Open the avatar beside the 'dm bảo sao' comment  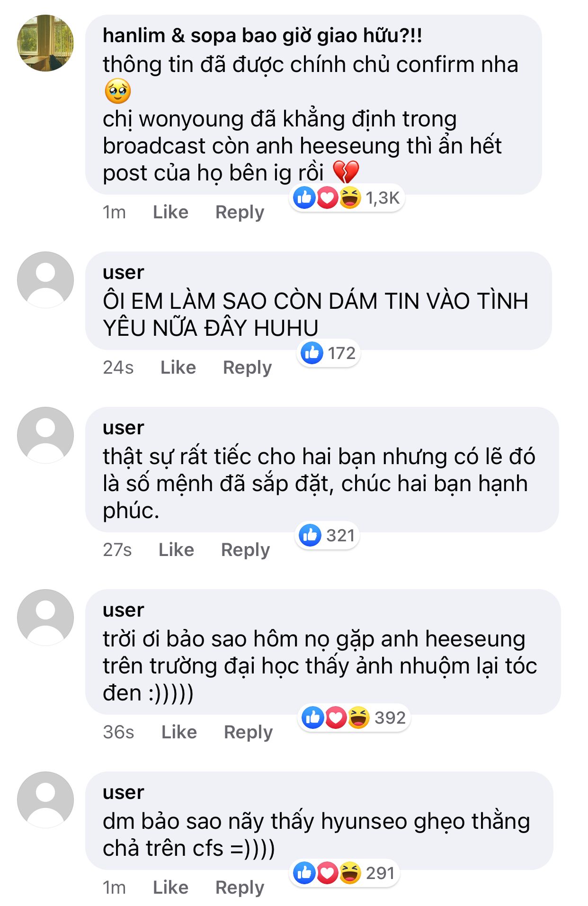45,800
